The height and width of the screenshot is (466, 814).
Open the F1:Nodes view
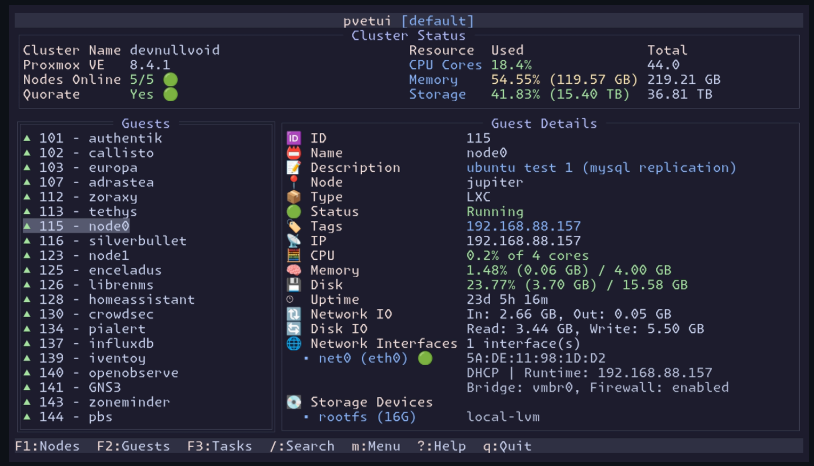point(47,446)
